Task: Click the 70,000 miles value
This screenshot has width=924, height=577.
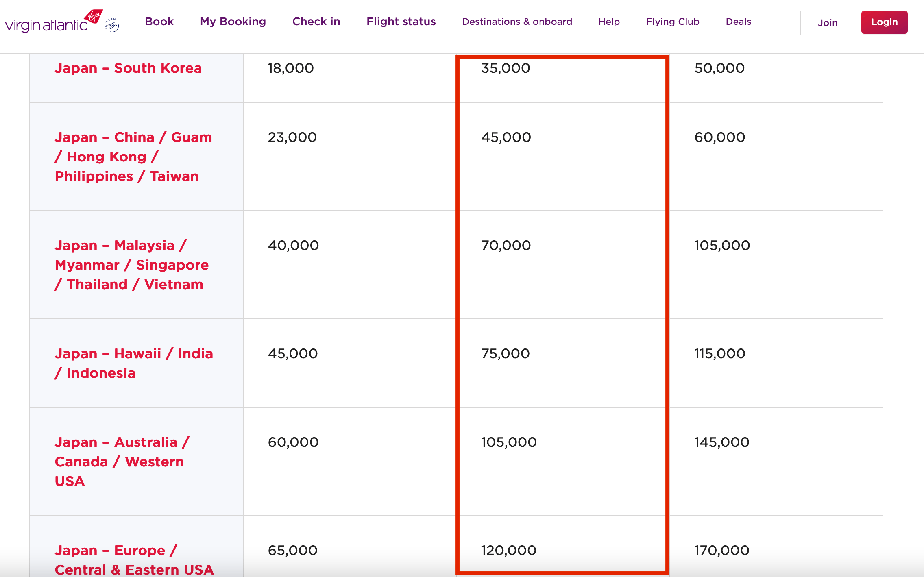Action: pos(506,245)
